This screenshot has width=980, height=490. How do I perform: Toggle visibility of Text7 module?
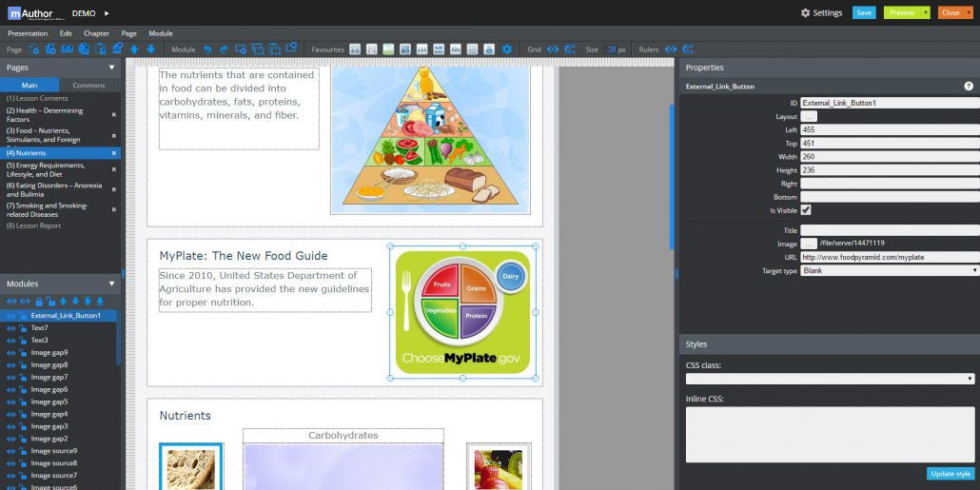[10, 328]
